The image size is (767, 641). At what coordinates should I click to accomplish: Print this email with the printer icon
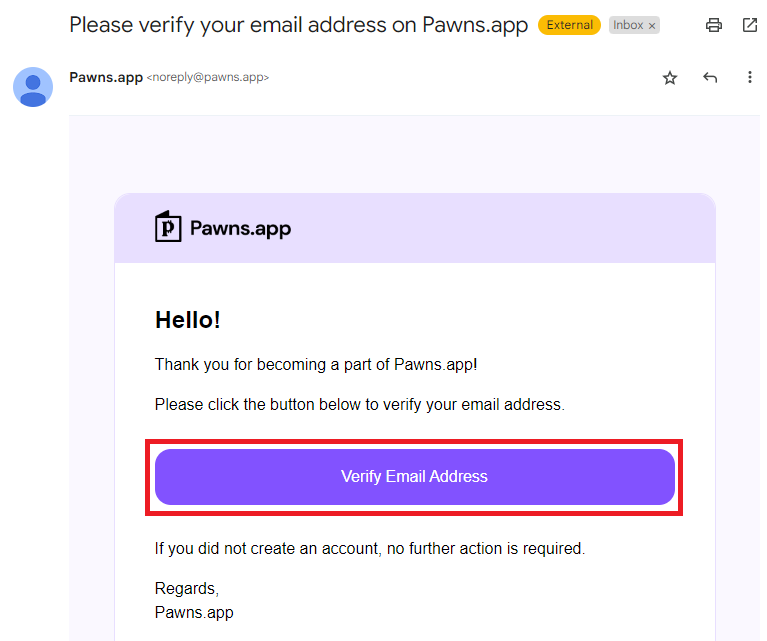[714, 25]
